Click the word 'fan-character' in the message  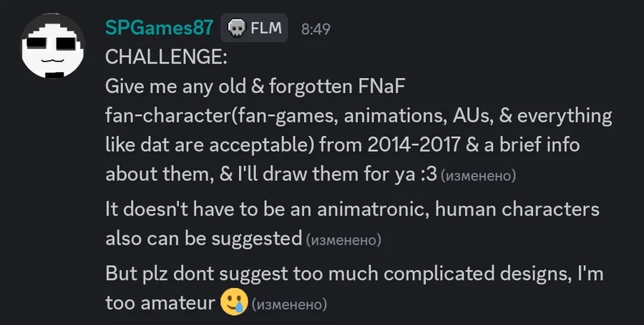[170, 116]
